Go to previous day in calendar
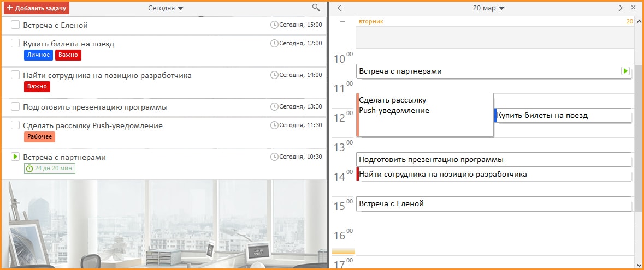Screen dimensions: 644x270 tap(339, 8)
